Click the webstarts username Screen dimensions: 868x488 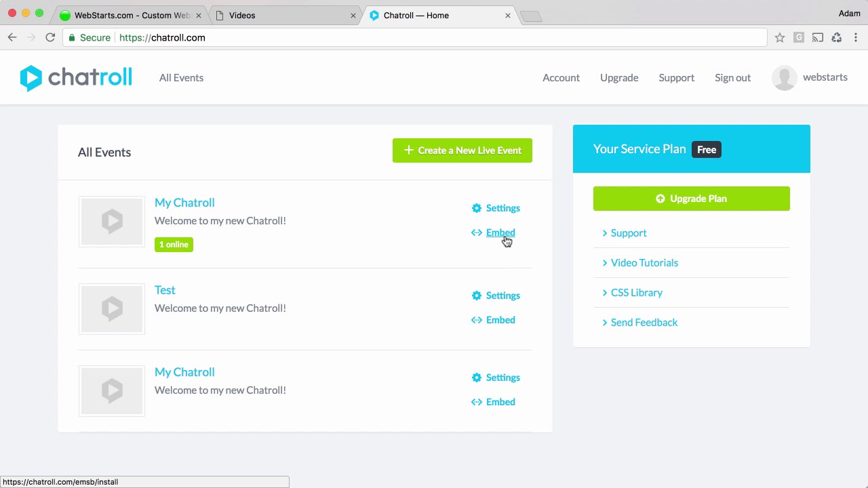(825, 77)
